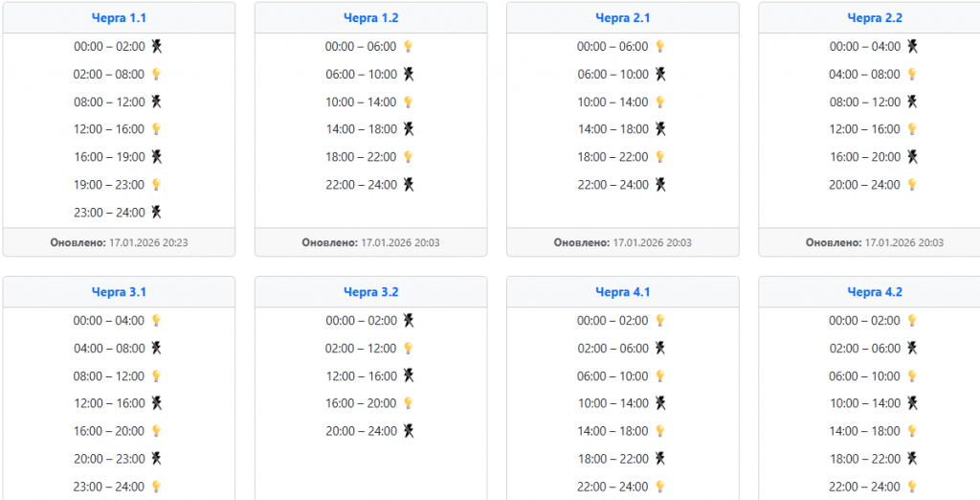Viewport: 980px width, 500px height.
Task: Click the power-off icon beside 10:00 – 14:00 in Черга 4.1
Action: coord(659,403)
